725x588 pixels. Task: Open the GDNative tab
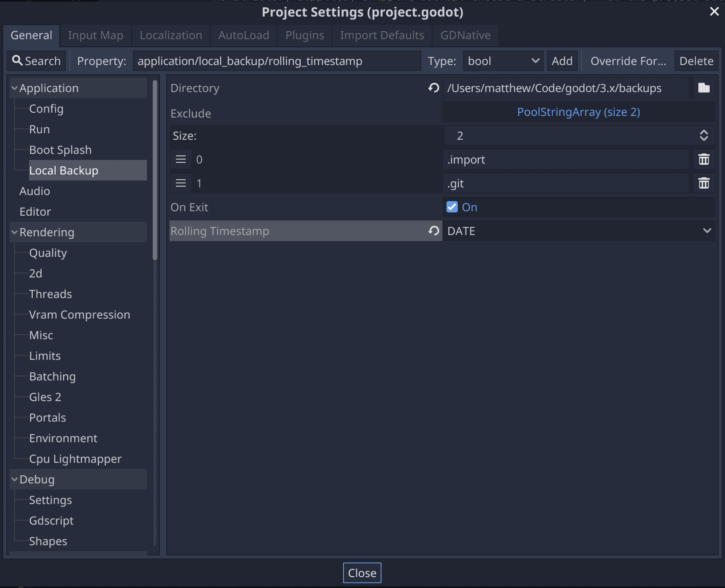[465, 36]
